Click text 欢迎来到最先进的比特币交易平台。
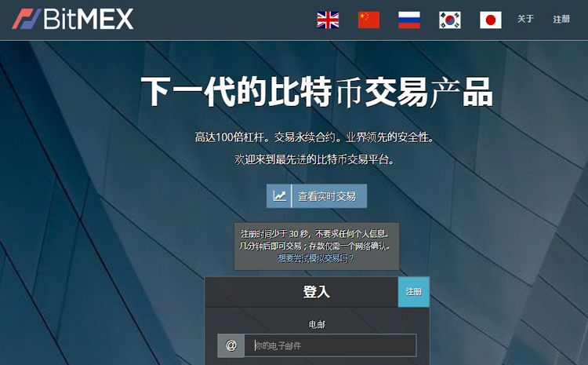Viewport: 588px width, 365px height. (x=315, y=159)
